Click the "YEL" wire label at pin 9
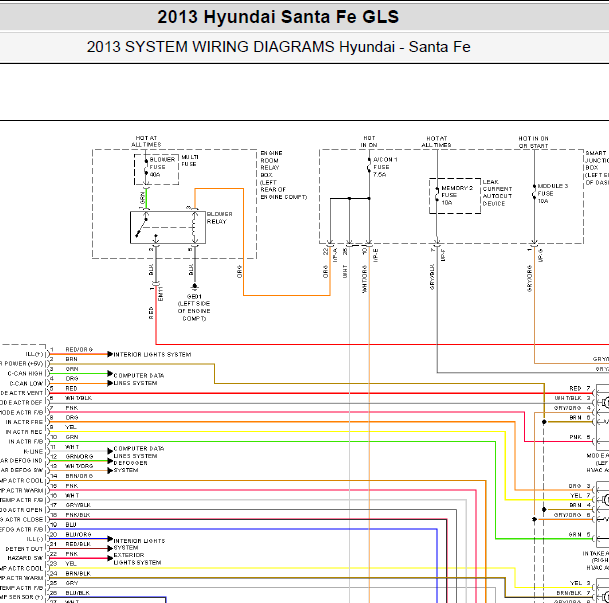The width and height of the screenshot is (609, 603). pyautogui.click(x=71, y=427)
